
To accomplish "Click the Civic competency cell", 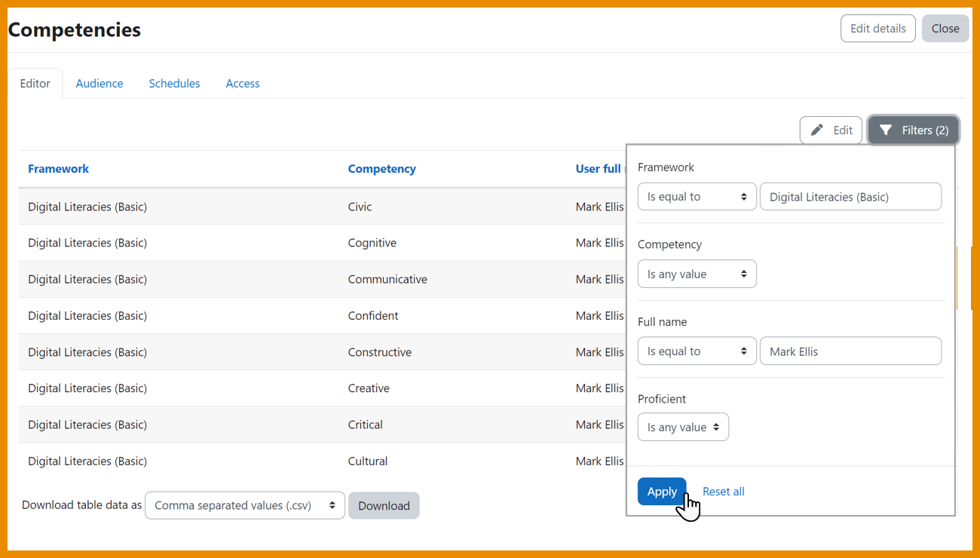I will pos(360,207).
